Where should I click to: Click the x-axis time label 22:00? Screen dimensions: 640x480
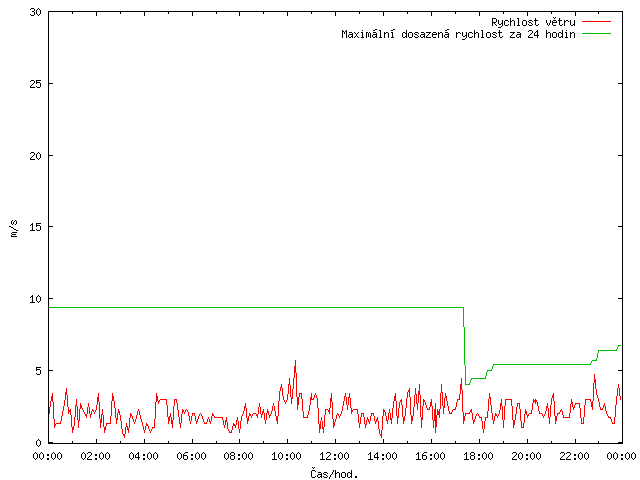tap(574, 456)
